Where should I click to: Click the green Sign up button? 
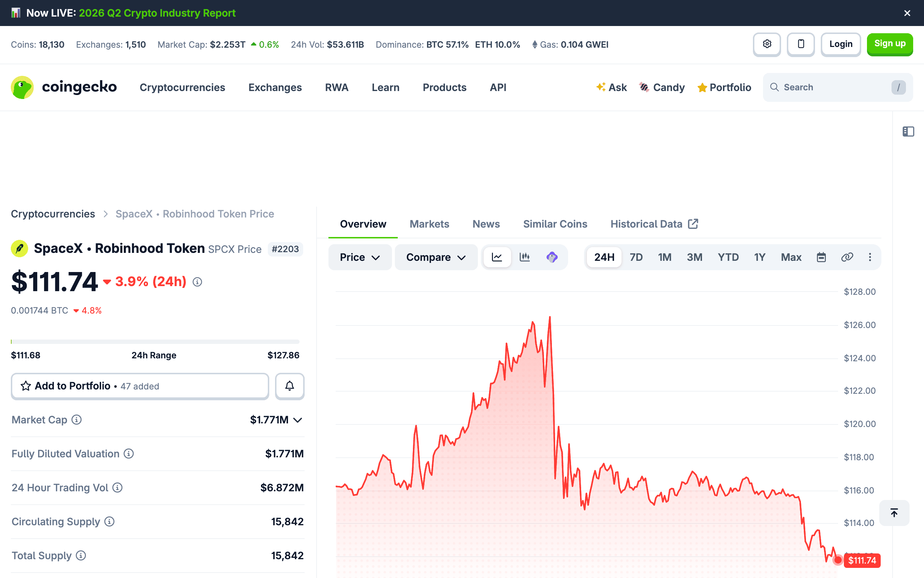click(890, 44)
